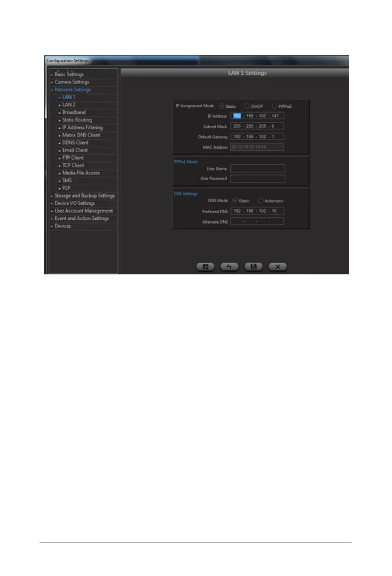Click the DNS Settings section label

pos(187,193)
